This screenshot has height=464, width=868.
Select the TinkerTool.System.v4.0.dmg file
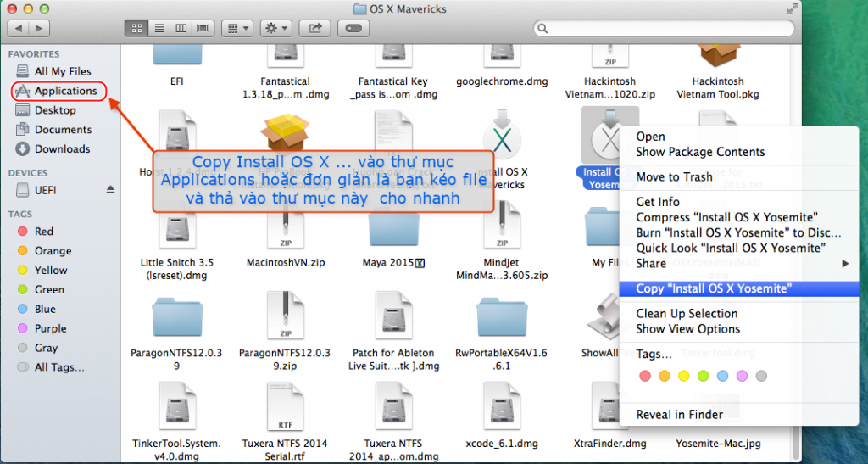177,405
